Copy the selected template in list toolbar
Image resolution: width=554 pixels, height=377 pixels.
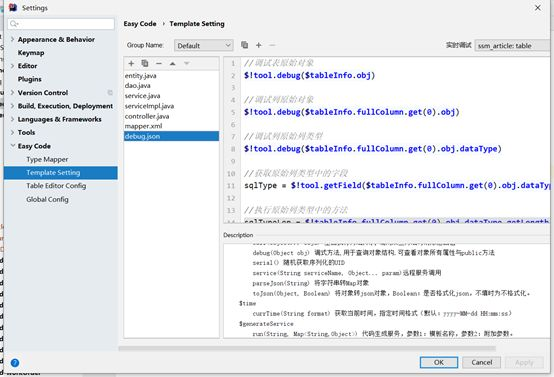point(145,63)
